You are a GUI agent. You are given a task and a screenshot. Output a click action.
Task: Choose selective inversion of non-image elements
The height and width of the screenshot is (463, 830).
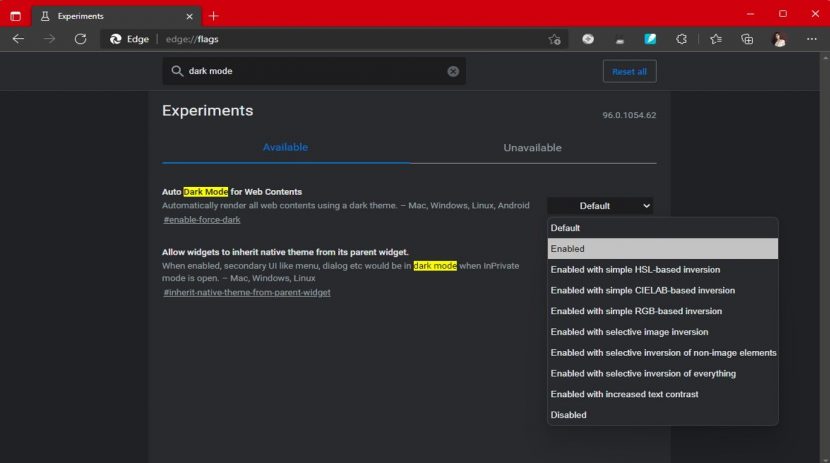(x=663, y=352)
